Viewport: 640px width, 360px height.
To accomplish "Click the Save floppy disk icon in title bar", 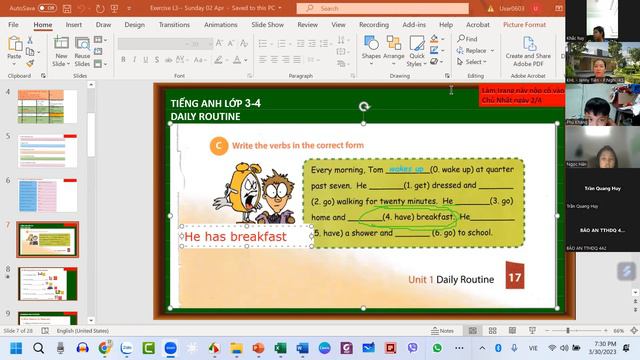I will click(x=67, y=8).
